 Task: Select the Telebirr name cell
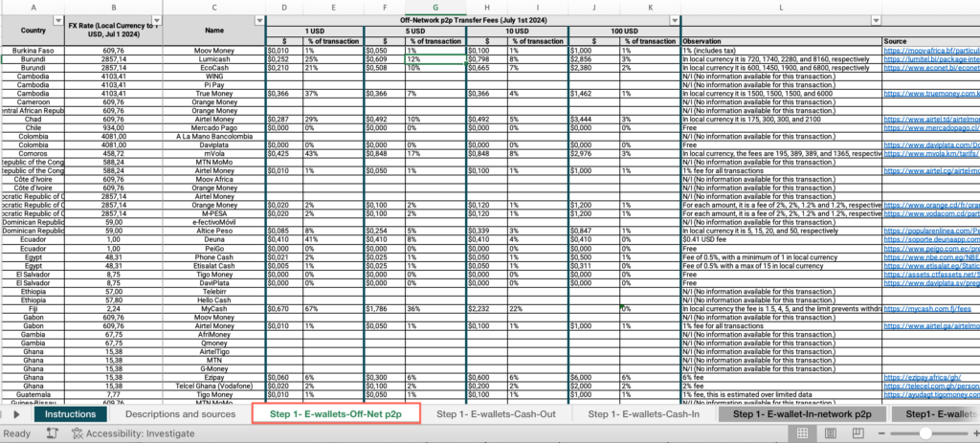pyautogui.click(x=214, y=291)
